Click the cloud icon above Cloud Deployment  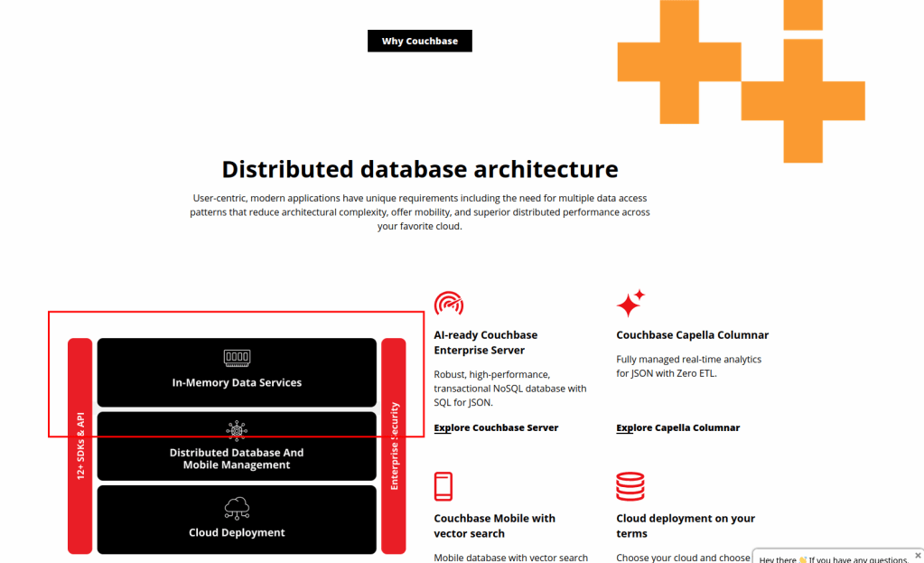(x=237, y=508)
